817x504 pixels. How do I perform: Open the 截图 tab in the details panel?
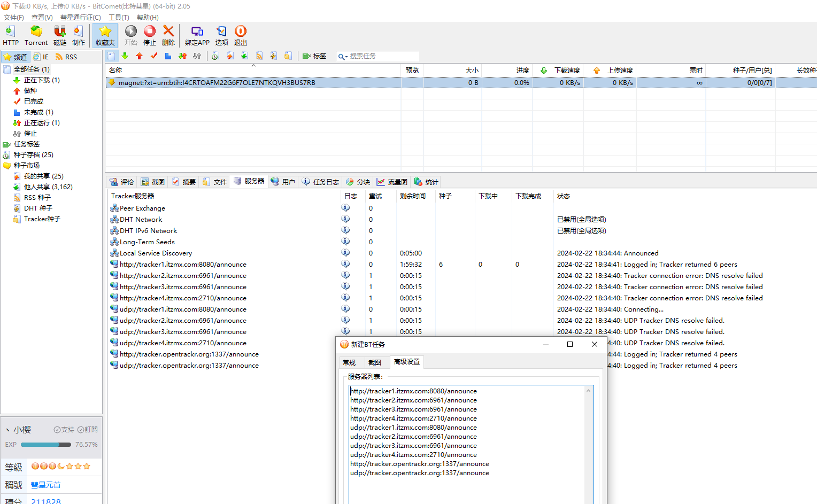152,182
